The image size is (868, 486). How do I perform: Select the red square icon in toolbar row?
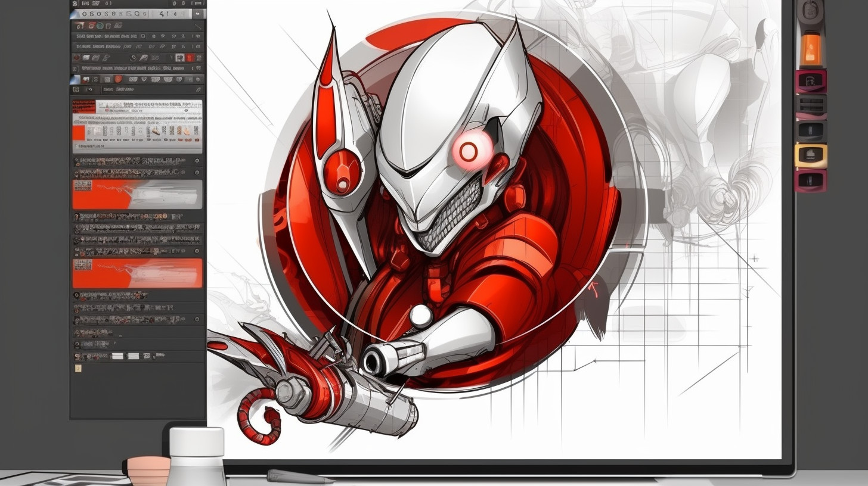tap(190, 58)
